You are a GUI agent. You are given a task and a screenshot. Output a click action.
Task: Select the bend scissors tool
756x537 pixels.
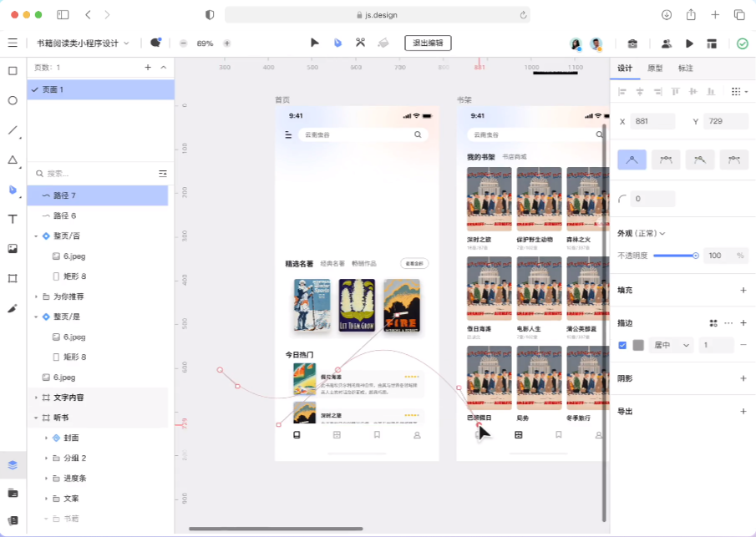tap(360, 43)
